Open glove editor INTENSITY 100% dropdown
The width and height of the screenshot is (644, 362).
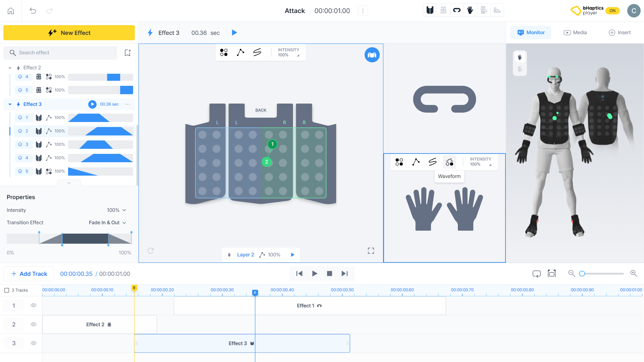point(480,162)
